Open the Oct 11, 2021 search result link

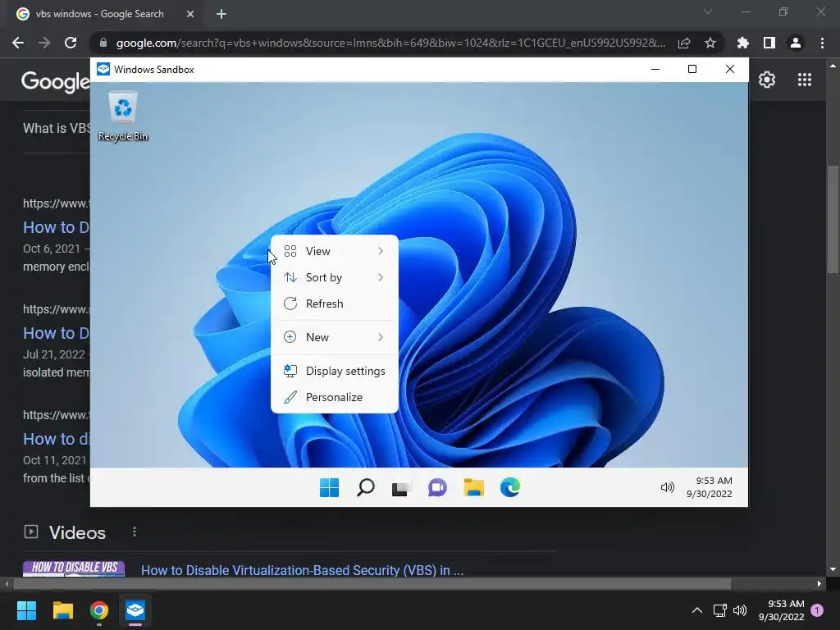pos(57,439)
